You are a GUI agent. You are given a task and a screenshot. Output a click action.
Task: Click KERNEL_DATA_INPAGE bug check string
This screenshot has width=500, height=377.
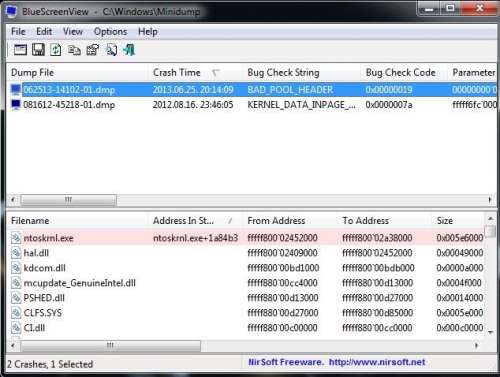tap(301, 105)
